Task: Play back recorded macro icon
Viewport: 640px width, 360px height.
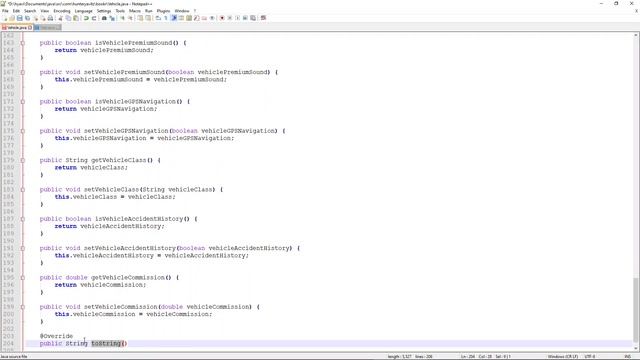Action: [238, 18]
